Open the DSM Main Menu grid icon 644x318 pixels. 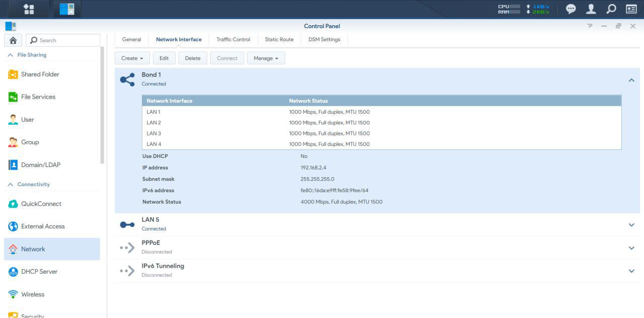pos(29,9)
